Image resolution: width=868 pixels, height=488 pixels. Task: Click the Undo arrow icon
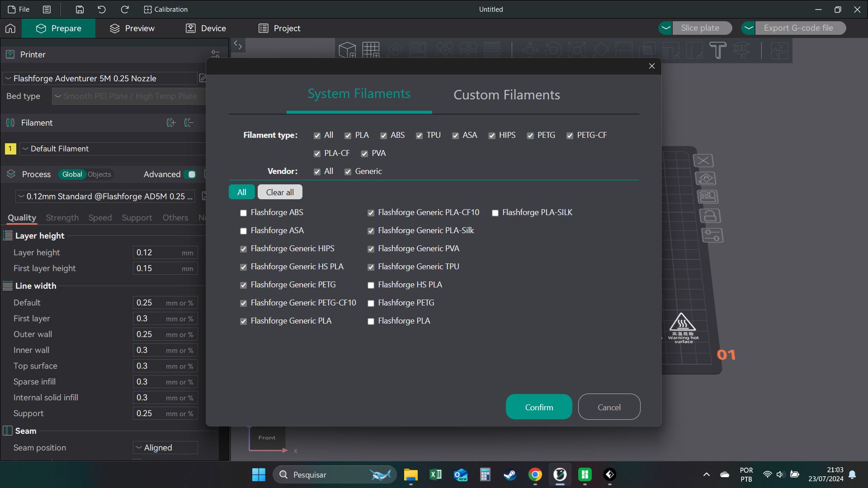[x=102, y=9]
